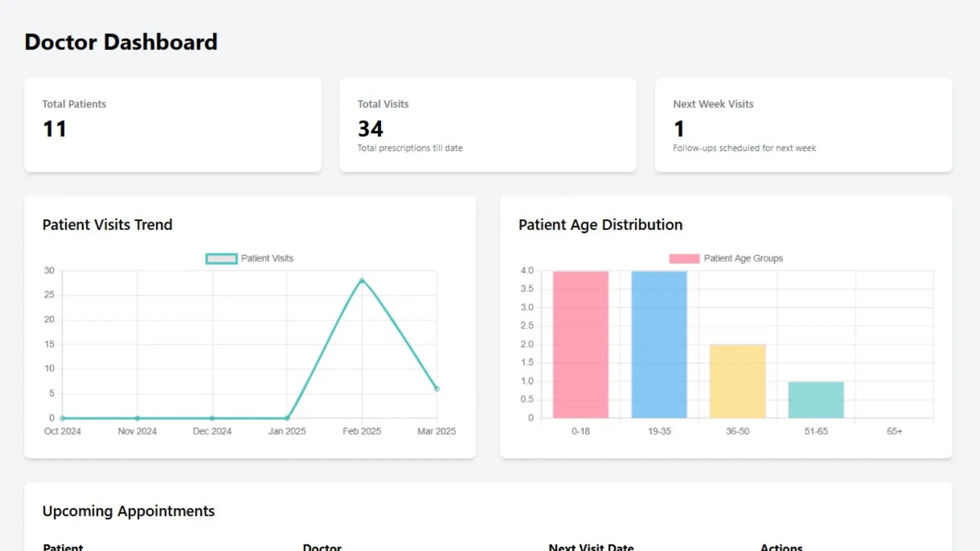Click the 'Oct 2024' axis label
This screenshot has height=551, width=980.
point(62,431)
